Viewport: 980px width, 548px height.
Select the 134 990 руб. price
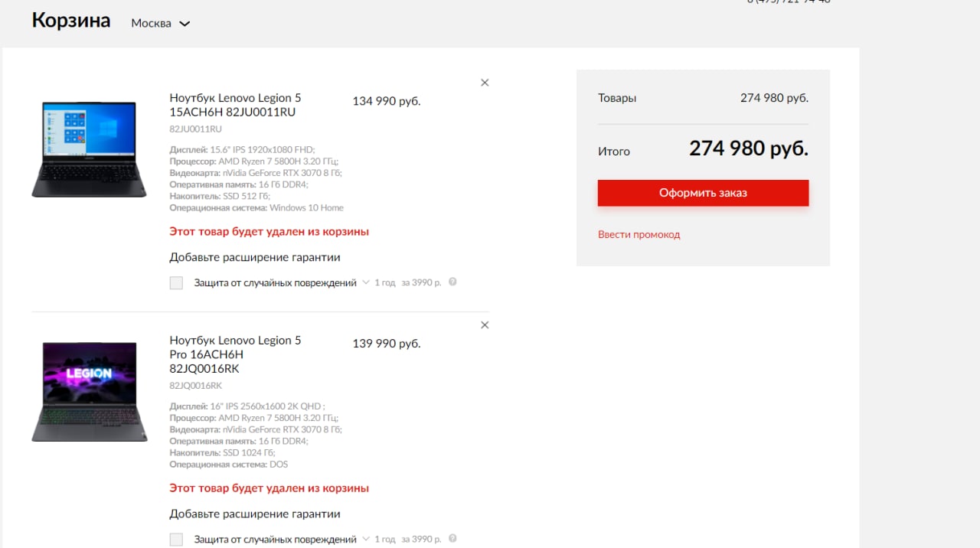[387, 101]
